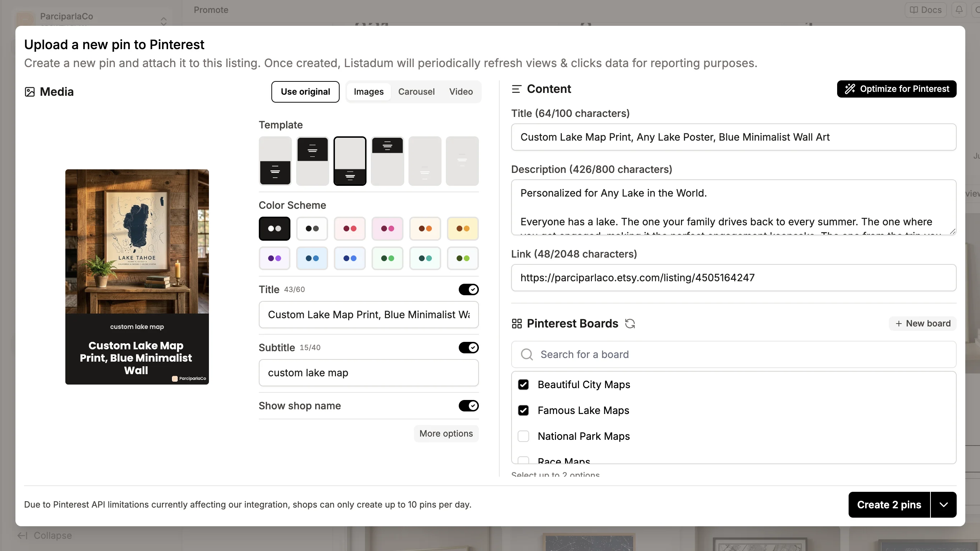
Task: Pick the navy blue color scheme swatch
Action: coord(350,258)
